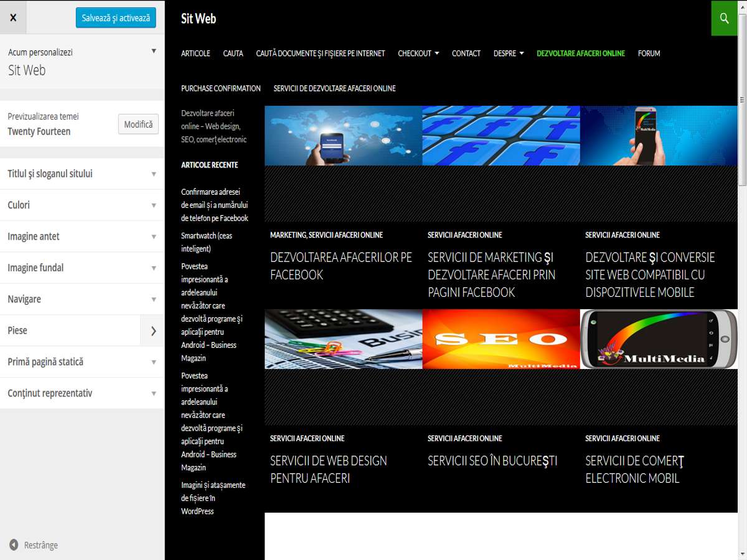Click the Salvează și activează button

click(x=116, y=18)
